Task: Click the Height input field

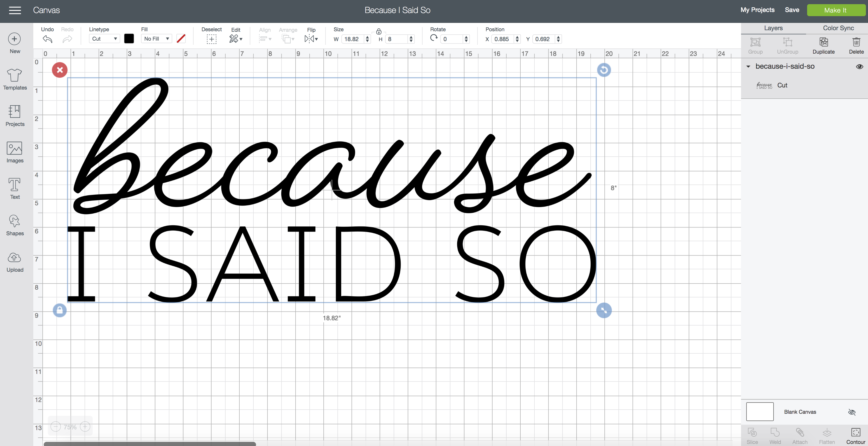Action: pyautogui.click(x=397, y=39)
